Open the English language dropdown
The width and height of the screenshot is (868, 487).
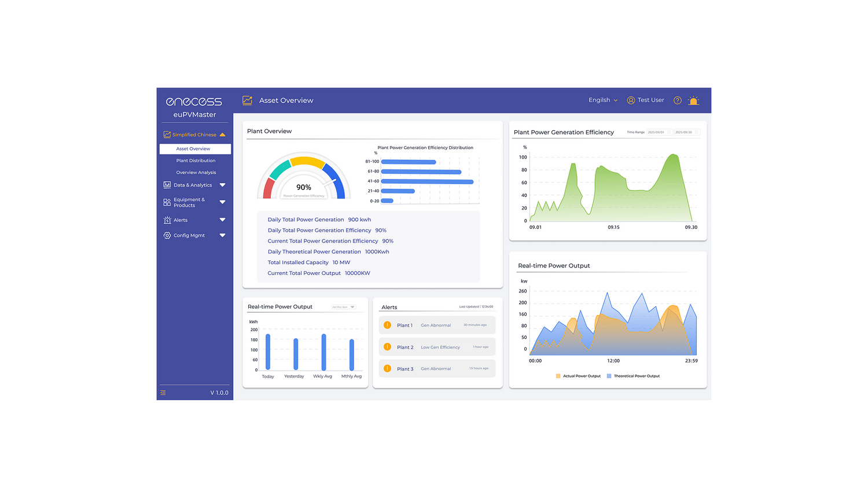coord(603,100)
